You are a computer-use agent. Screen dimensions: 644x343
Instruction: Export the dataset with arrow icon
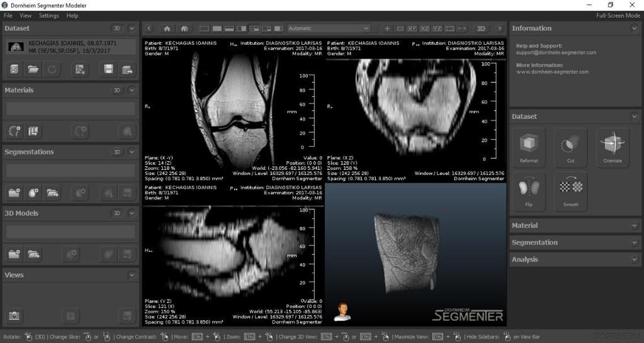[127, 69]
